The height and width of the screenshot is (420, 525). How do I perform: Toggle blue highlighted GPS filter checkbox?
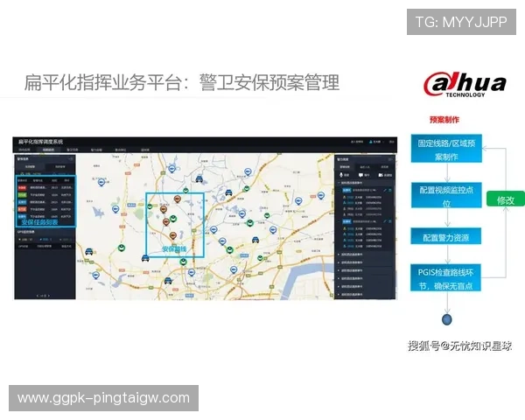click(x=41, y=240)
